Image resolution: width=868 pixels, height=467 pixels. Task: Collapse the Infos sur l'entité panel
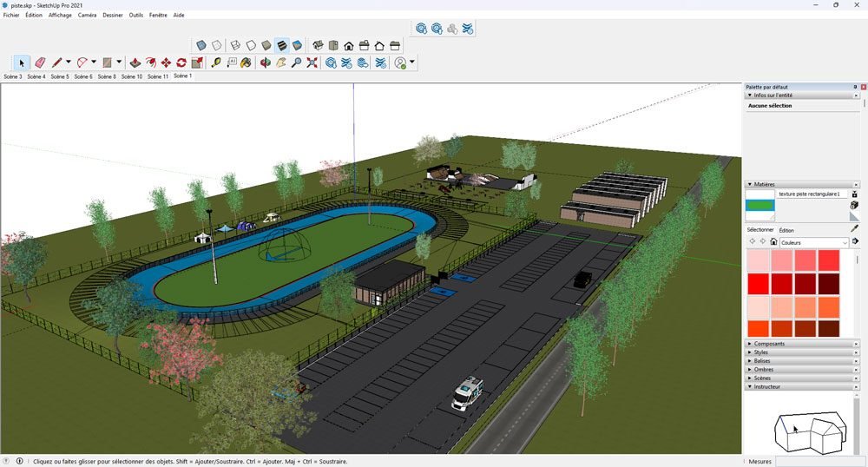750,95
